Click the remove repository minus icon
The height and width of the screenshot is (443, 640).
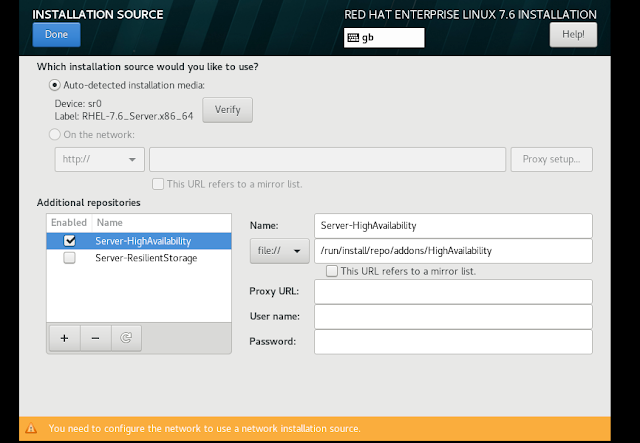click(x=96, y=338)
